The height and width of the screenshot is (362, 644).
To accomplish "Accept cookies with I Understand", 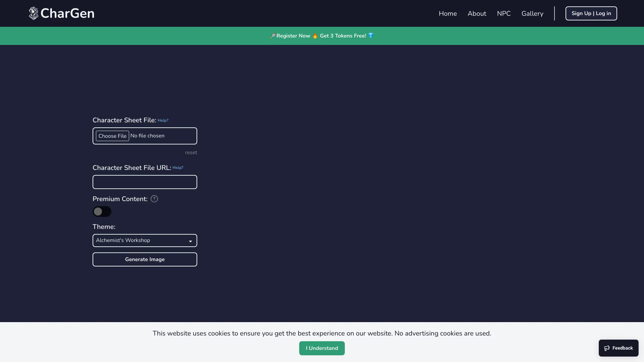I will [x=322, y=348].
